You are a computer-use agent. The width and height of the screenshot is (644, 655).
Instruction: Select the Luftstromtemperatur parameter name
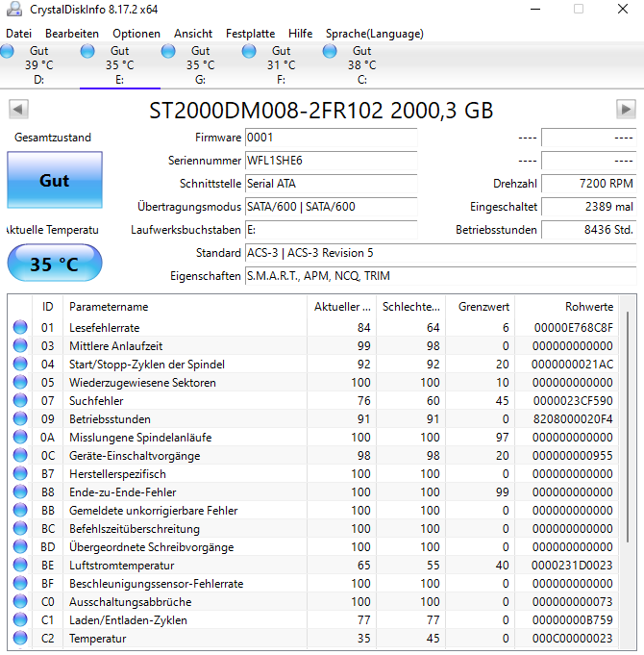[x=121, y=566]
